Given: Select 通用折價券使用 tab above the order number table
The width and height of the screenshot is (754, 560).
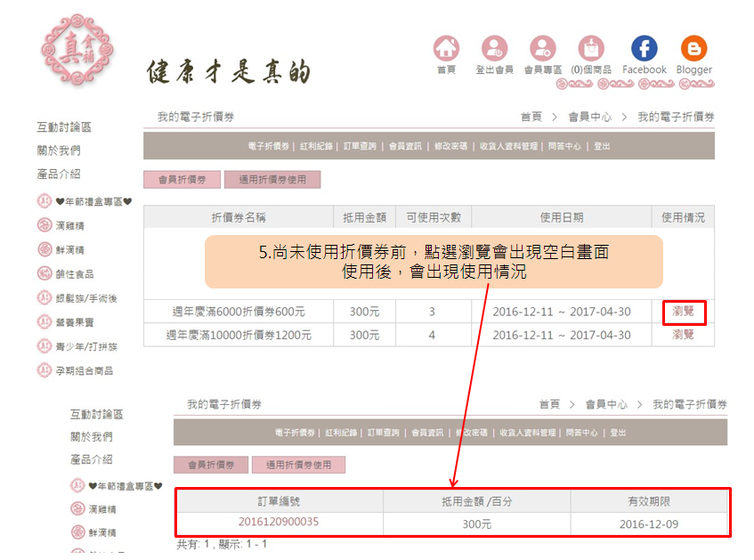Looking at the screenshot, I should (x=297, y=465).
